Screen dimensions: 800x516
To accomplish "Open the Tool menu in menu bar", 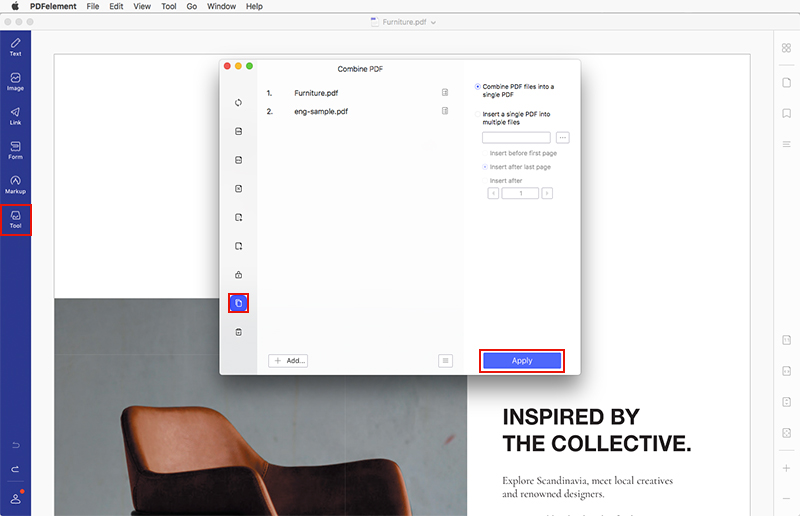I will pyautogui.click(x=169, y=6).
